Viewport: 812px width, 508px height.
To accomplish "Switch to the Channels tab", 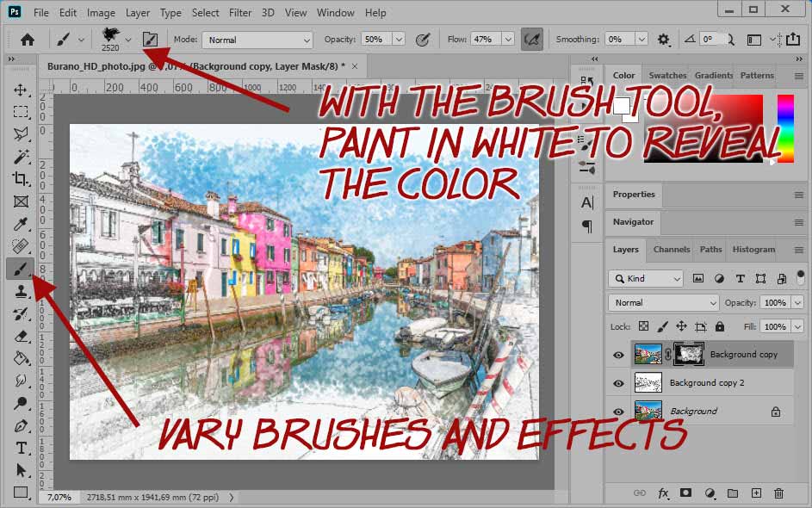I will (672, 250).
